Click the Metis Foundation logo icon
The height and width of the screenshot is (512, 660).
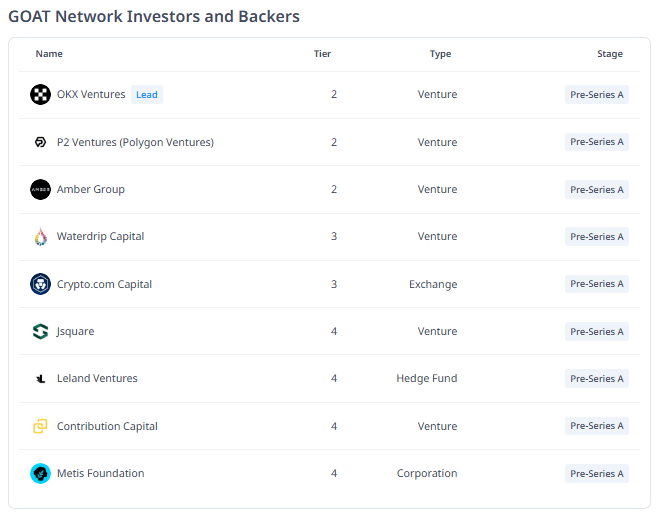[x=40, y=473]
